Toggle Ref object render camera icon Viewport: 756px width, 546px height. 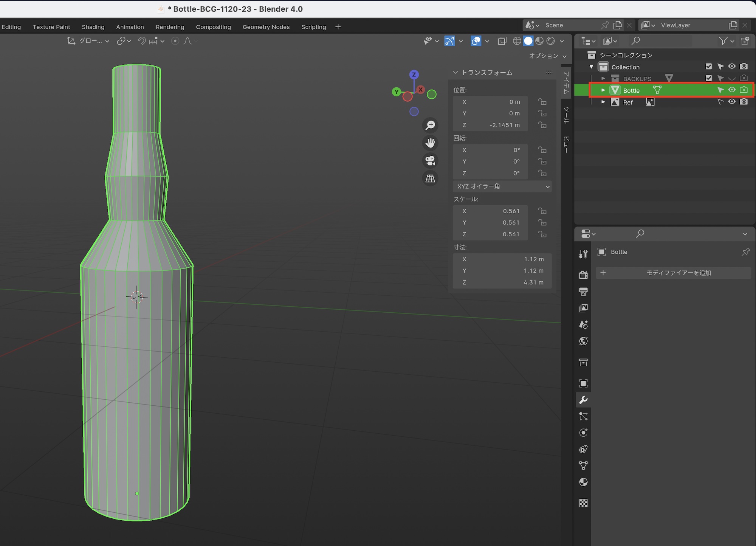[744, 102]
